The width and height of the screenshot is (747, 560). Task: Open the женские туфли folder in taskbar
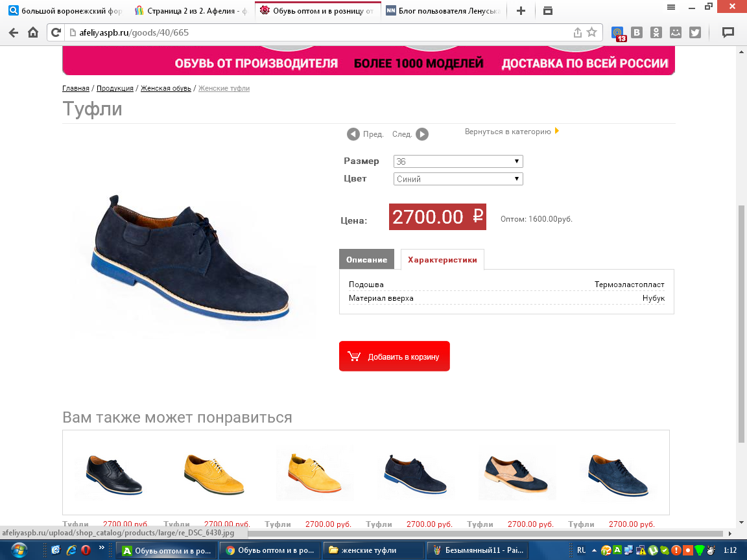coord(373,550)
